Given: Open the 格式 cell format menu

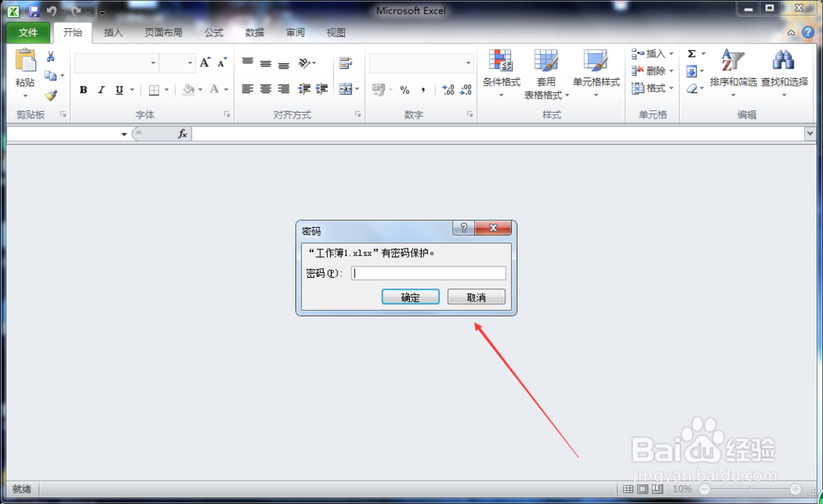Looking at the screenshot, I should pos(653,88).
